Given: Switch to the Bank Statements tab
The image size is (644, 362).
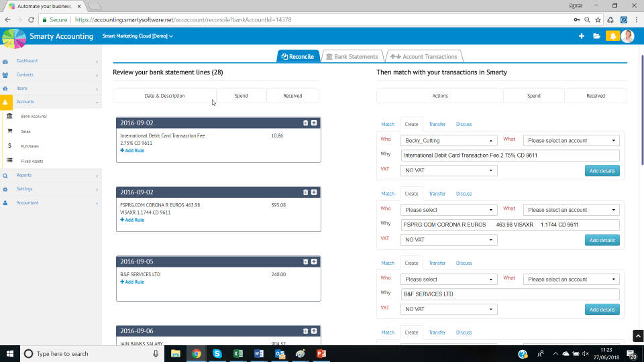Looking at the screenshot, I should pyautogui.click(x=353, y=56).
